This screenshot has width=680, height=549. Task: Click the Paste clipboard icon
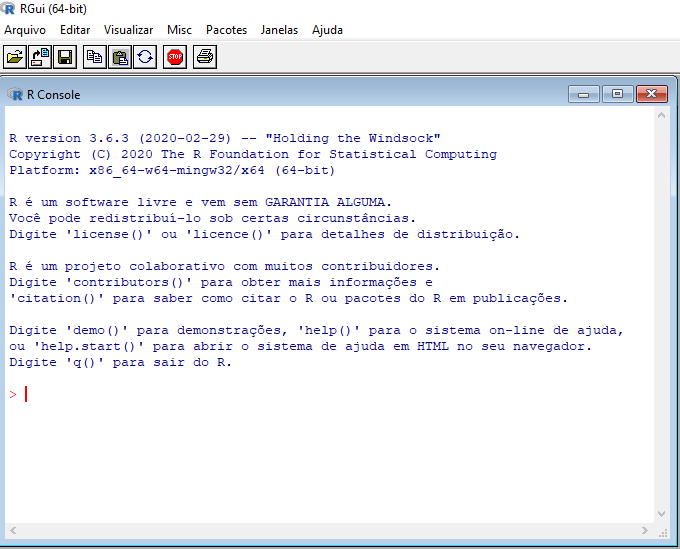(x=119, y=57)
